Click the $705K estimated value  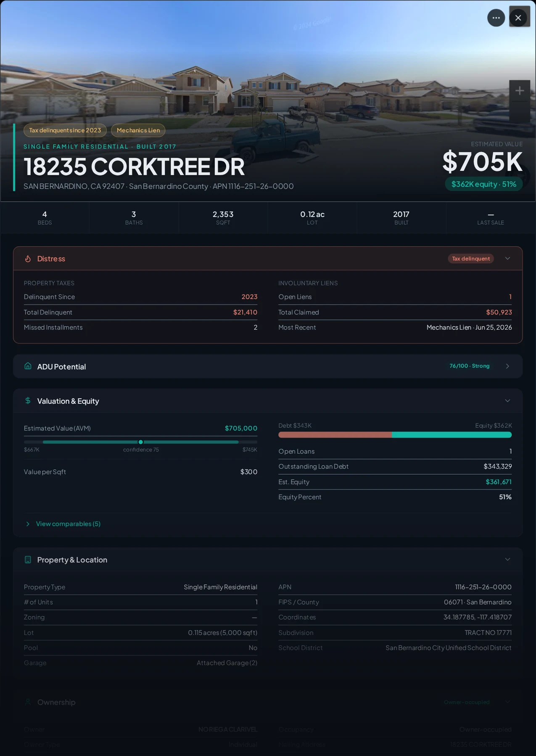click(x=483, y=162)
